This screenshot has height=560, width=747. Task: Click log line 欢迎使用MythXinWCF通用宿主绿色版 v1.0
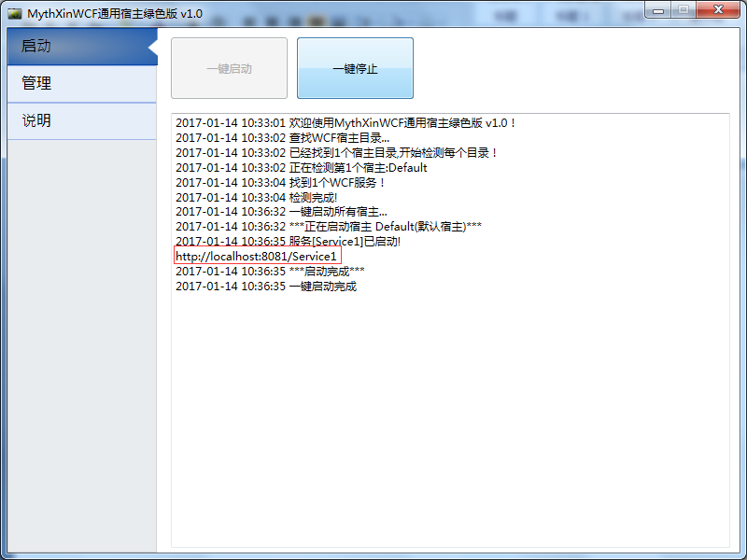tap(345, 123)
